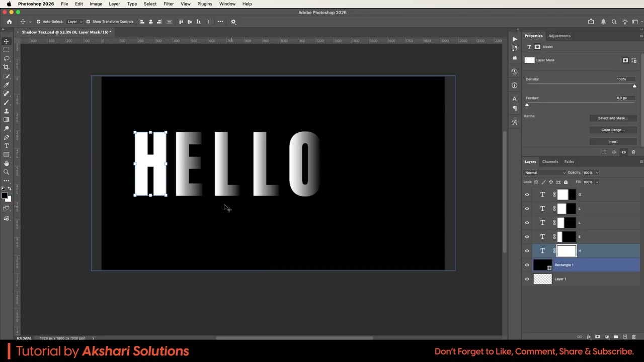Open the History panel icon
The width and height of the screenshot is (644, 362).
514,71
